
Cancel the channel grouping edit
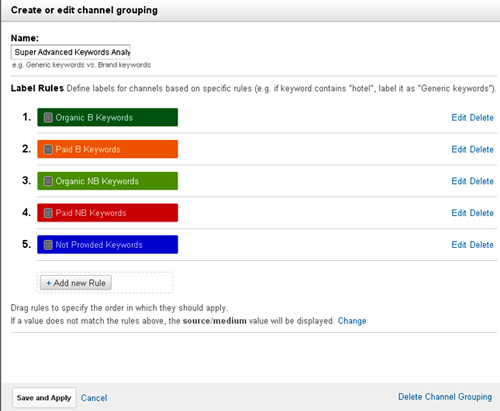(x=94, y=398)
